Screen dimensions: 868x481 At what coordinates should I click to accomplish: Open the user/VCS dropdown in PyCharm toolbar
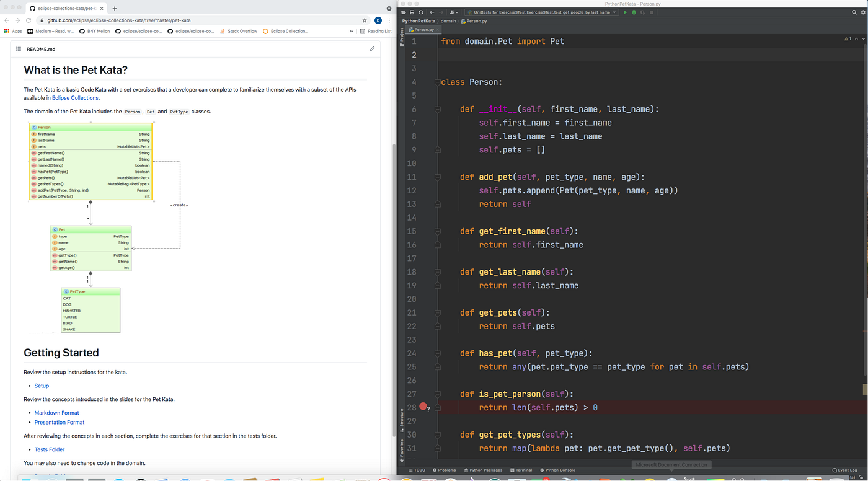(x=454, y=12)
